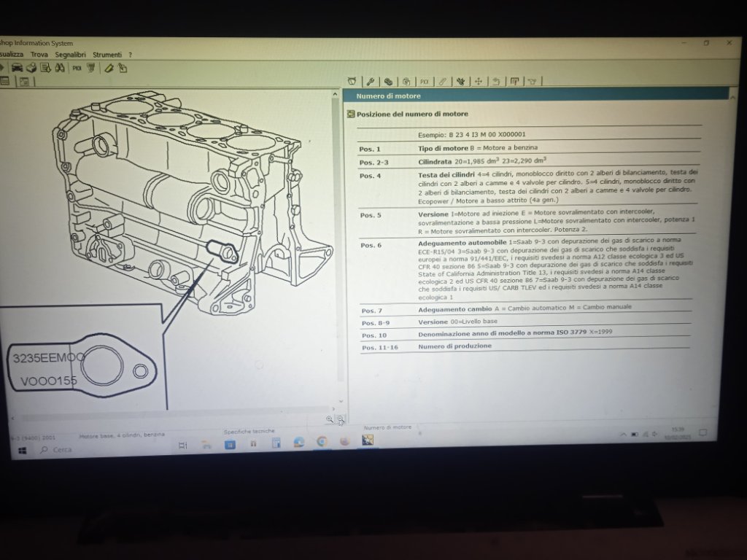Click the icon beside Posizione del numero di motore
The image size is (747, 560).
pos(351,114)
